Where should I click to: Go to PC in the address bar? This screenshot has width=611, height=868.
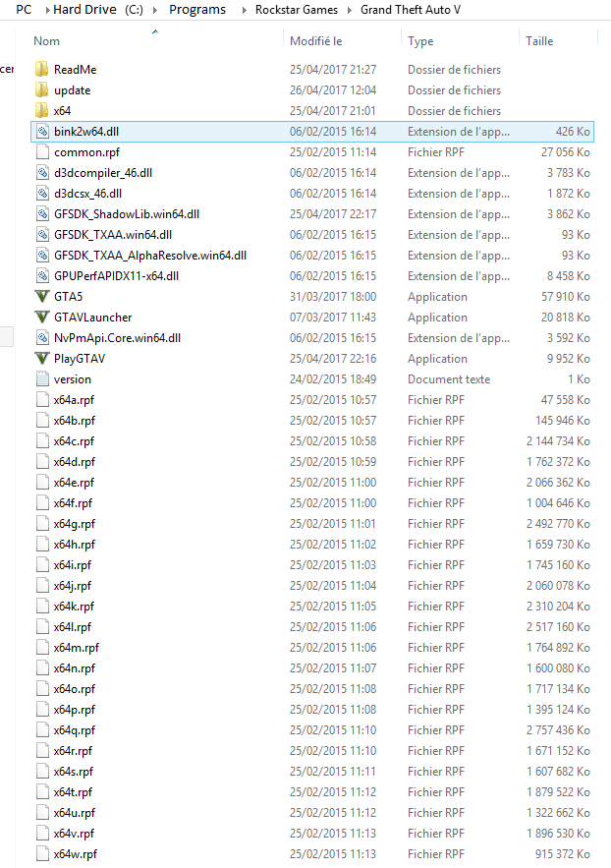[x=24, y=10]
